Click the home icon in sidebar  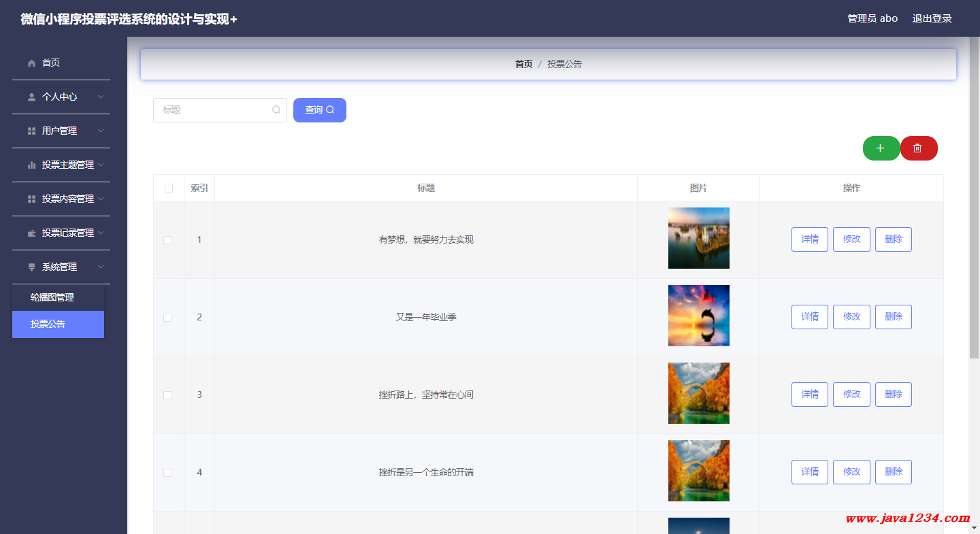point(31,63)
